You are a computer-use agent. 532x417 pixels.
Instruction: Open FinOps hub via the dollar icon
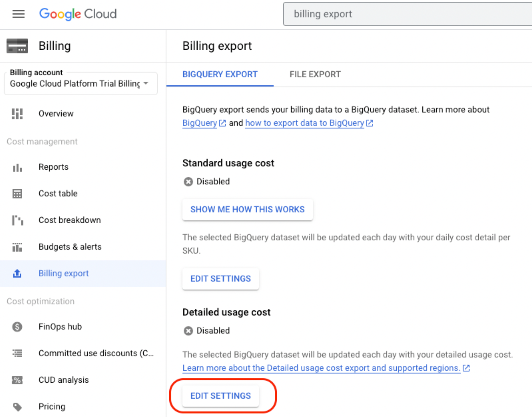(17, 327)
